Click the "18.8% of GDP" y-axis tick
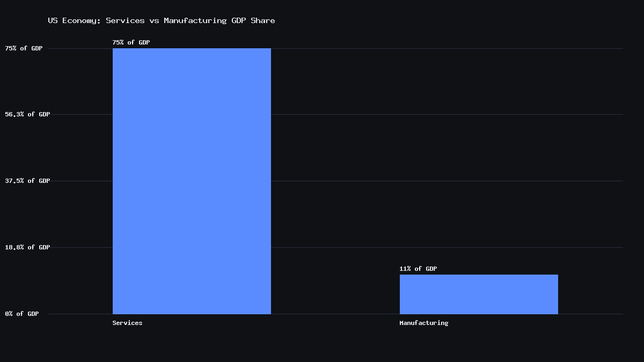Screen dimensions: 644x362 tap(28, 247)
